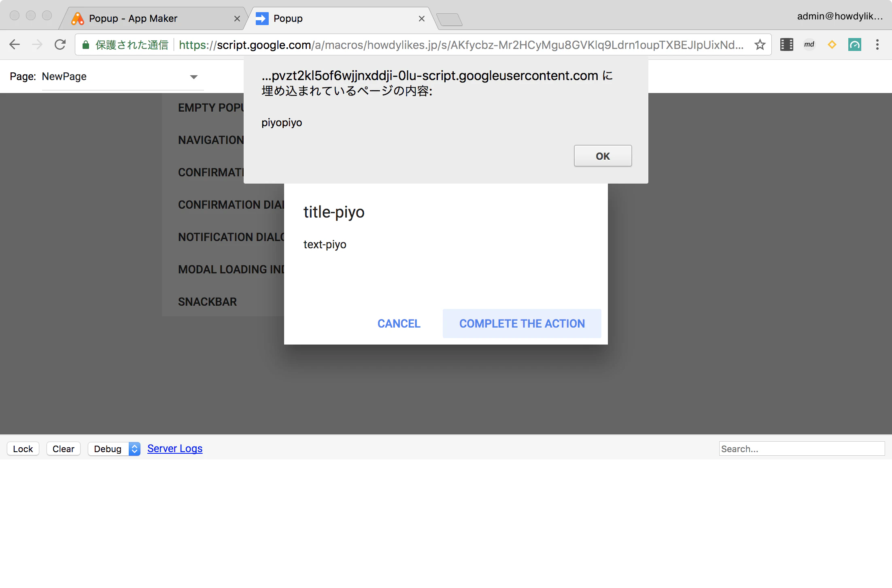Click the SNACKBAR button in the page
This screenshot has height=588, width=892.
(x=207, y=302)
